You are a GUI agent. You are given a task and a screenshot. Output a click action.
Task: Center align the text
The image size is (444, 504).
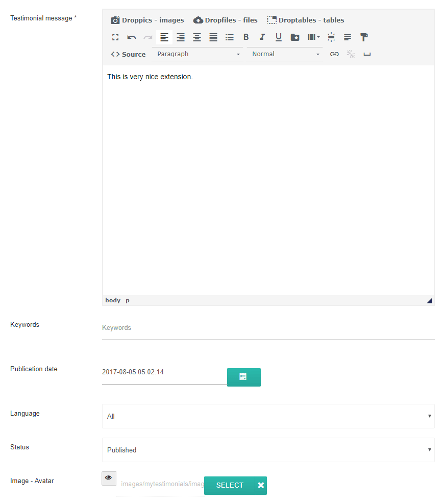point(197,37)
